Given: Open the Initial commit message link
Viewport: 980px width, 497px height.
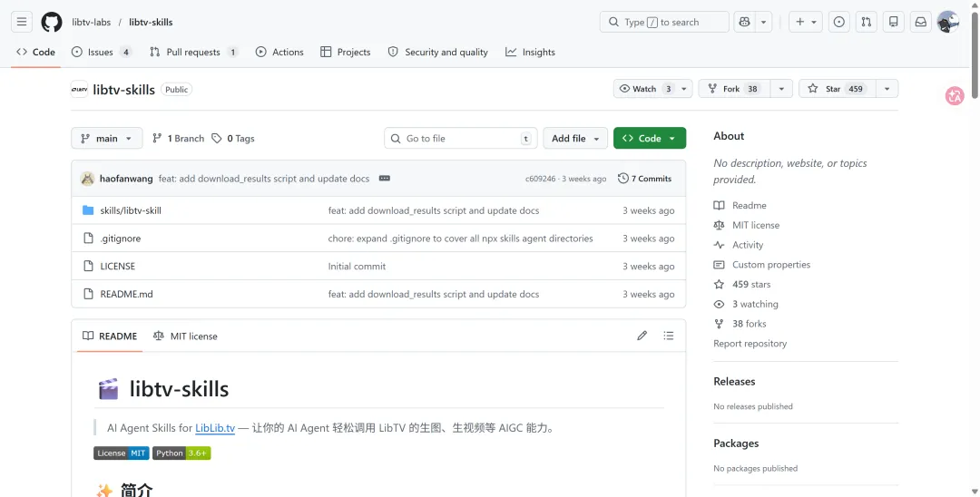Looking at the screenshot, I should pyautogui.click(x=357, y=266).
